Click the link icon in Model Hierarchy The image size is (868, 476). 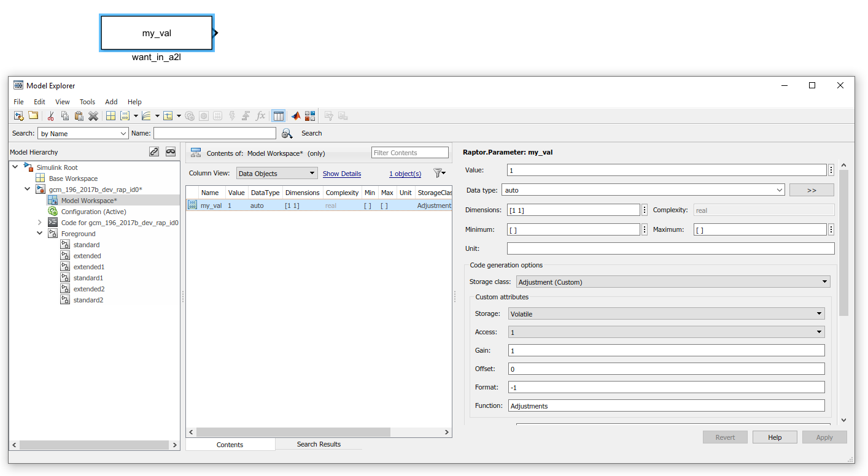(154, 152)
